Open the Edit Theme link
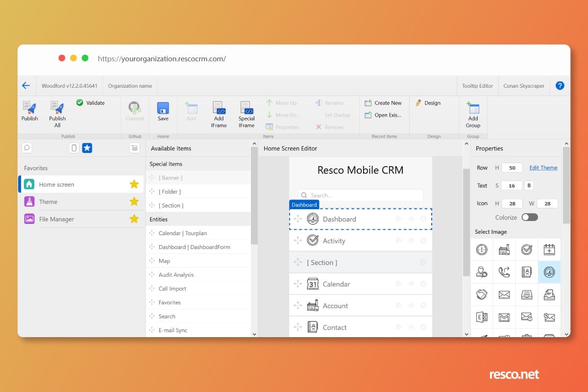 543,168
